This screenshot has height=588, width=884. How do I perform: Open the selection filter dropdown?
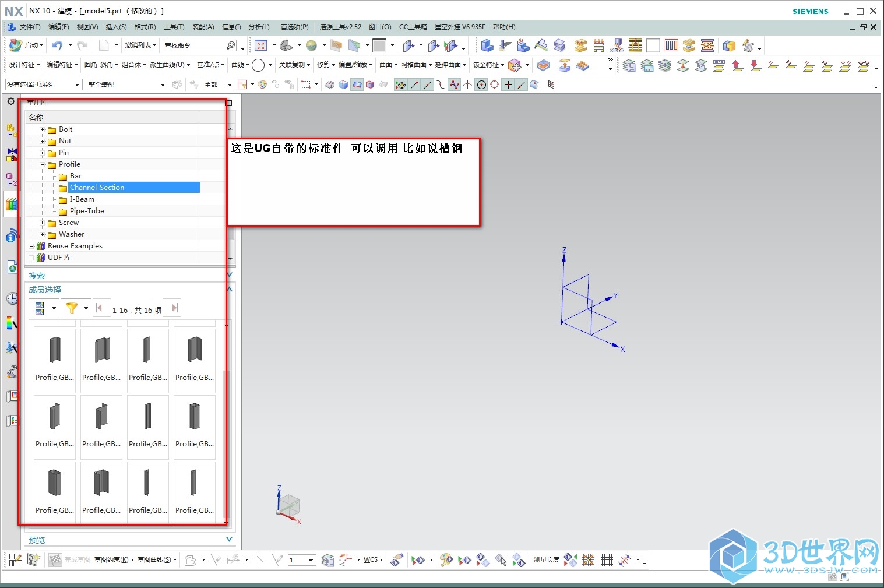click(43, 84)
